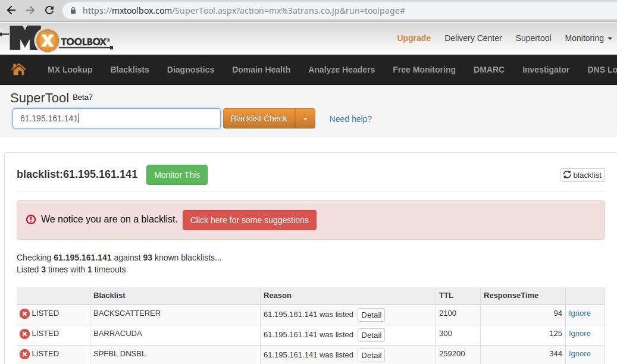
Task: Select the SPFBL DNSBL blacklist name
Action: (120, 354)
